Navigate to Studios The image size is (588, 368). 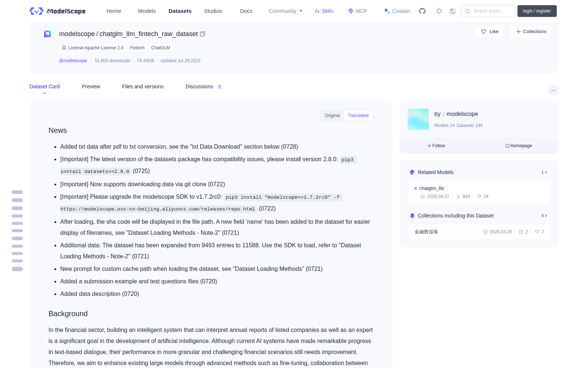213,11
